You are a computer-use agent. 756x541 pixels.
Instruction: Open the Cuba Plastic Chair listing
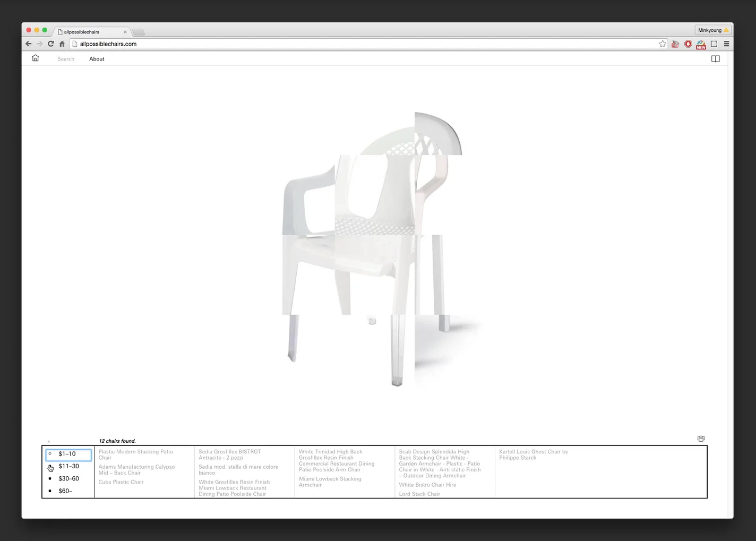[121, 482]
